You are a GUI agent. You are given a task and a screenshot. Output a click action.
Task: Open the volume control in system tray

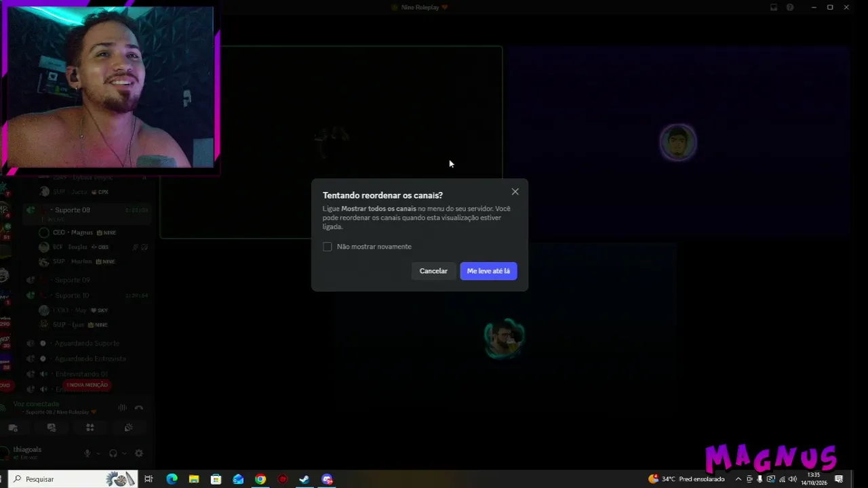[x=792, y=479]
